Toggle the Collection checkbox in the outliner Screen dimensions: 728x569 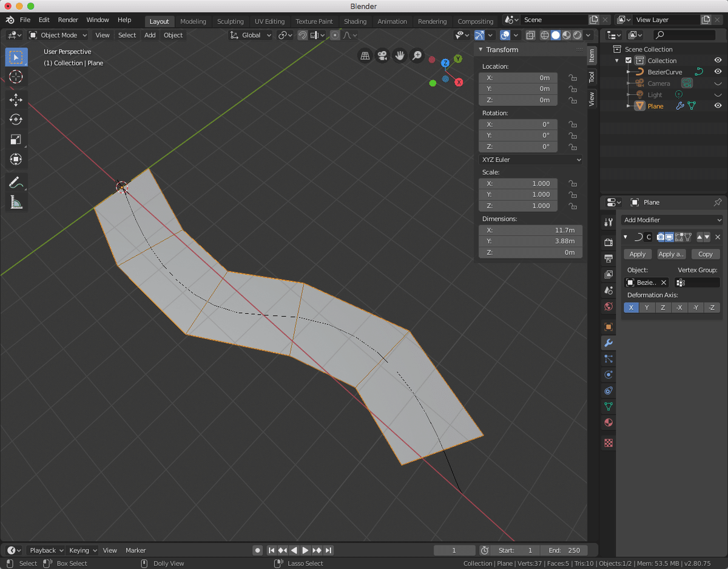click(x=629, y=61)
